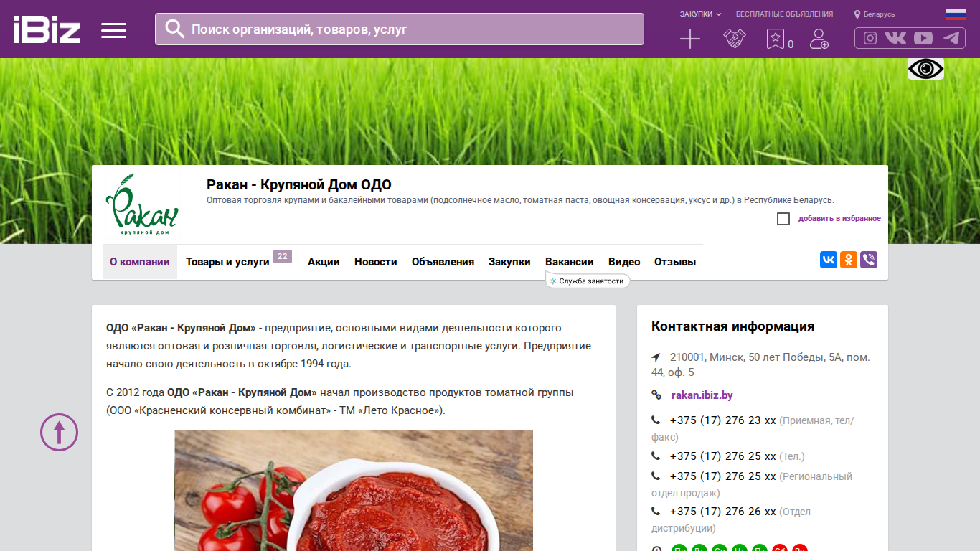Visit the rakan.ibiz.by link
This screenshot has height=551, width=980.
(702, 395)
